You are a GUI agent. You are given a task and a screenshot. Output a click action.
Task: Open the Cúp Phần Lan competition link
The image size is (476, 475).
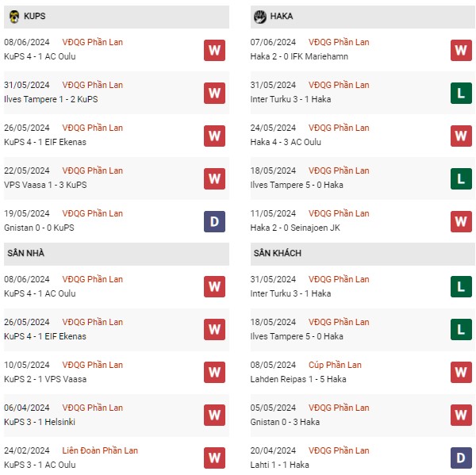click(335, 365)
